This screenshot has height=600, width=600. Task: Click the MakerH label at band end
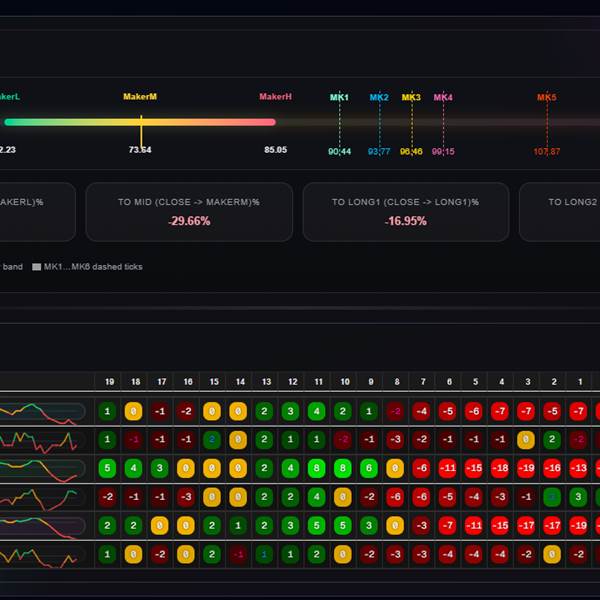[275, 97]
